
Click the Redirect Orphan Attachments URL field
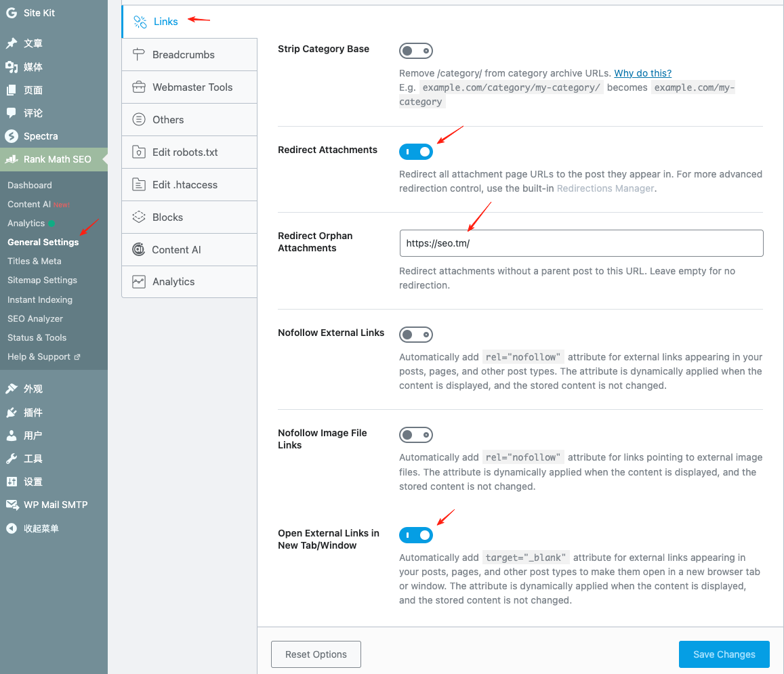581,243
